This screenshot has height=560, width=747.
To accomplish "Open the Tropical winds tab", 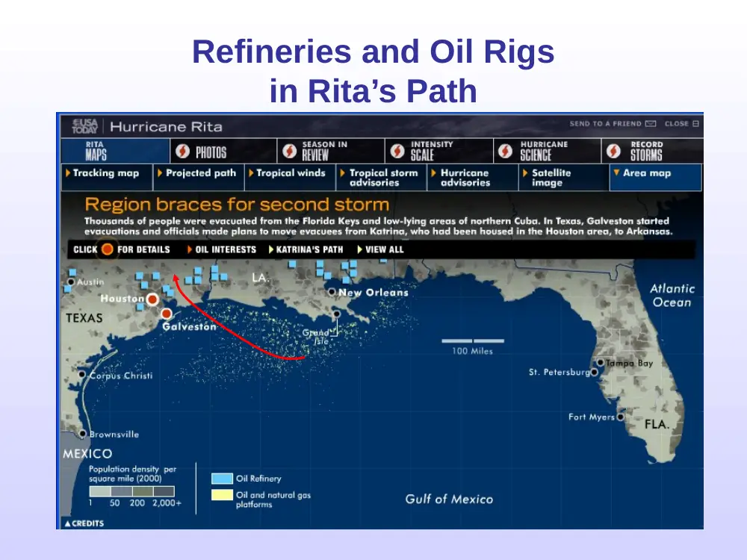I will click(x=290, y=177).
